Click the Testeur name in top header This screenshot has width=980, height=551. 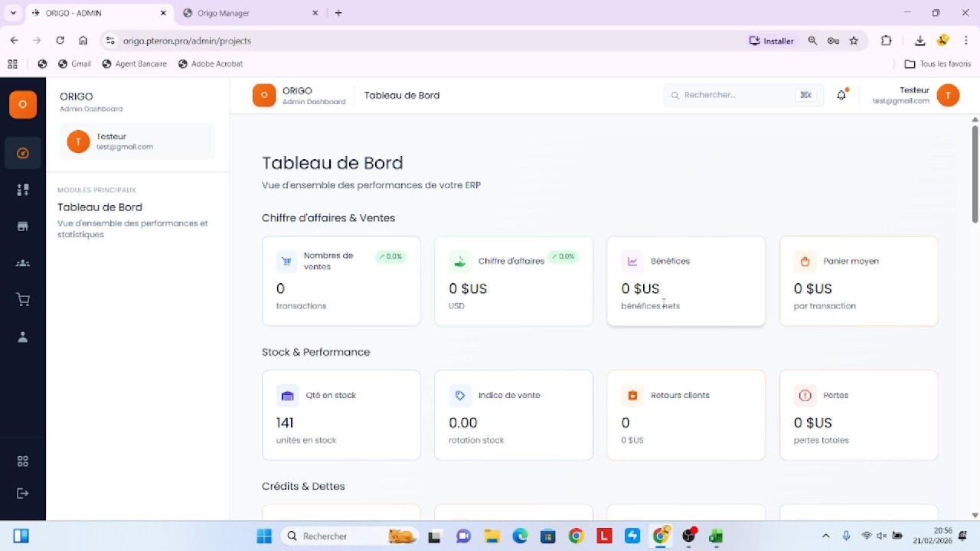click(x=914, y=90)
